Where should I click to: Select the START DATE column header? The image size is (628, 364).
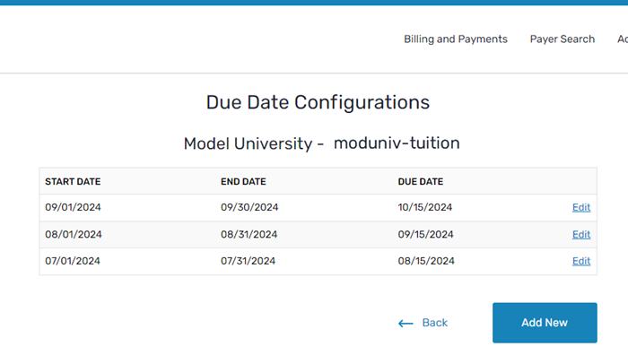coord(73,182)
